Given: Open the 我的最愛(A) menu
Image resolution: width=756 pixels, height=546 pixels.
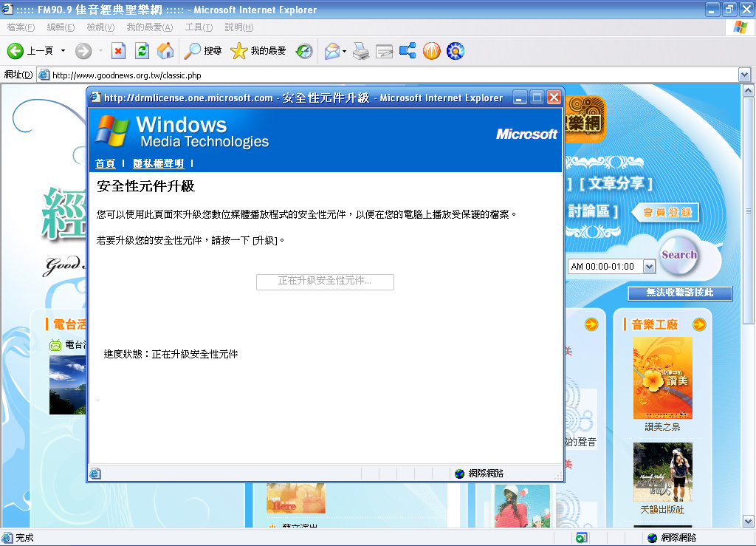Looking at the screenshot, I should (x=149, y=27).
